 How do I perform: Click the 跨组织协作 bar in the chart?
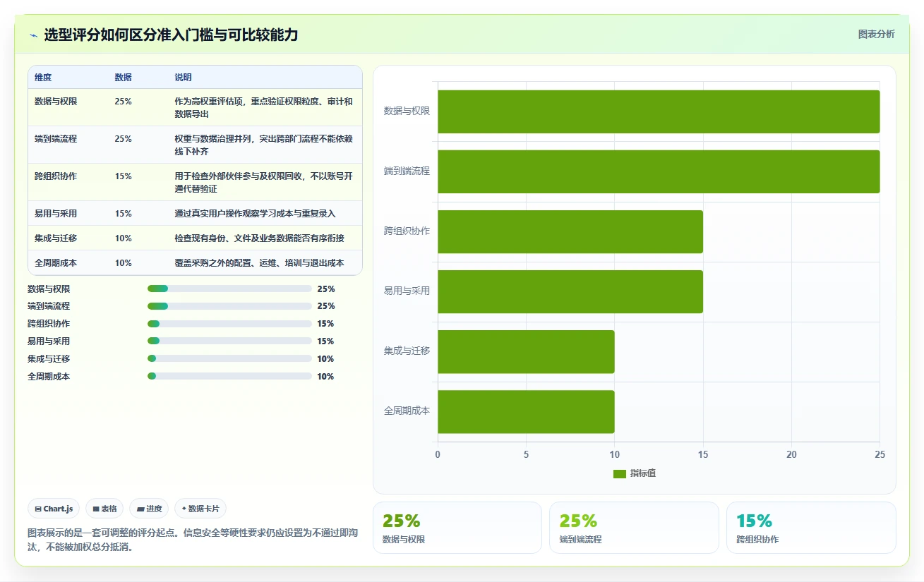tap(570, 231)
